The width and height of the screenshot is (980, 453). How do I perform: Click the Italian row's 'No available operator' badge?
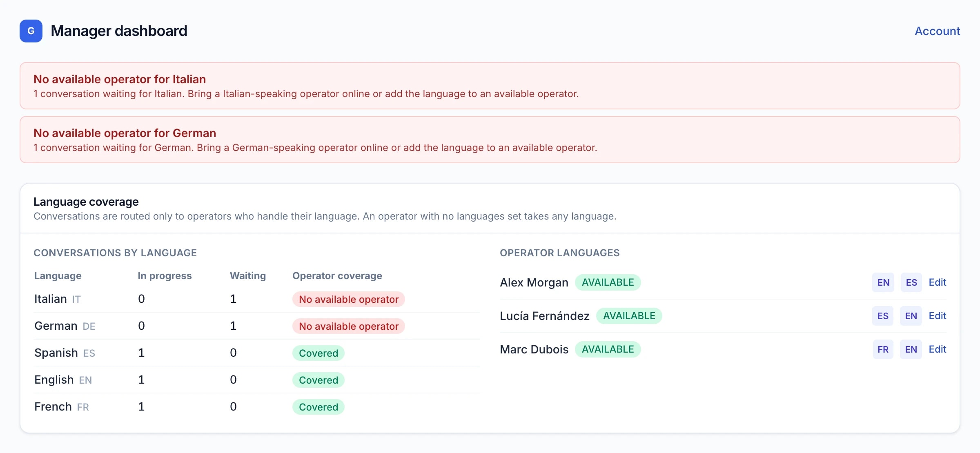pos(348,299)
